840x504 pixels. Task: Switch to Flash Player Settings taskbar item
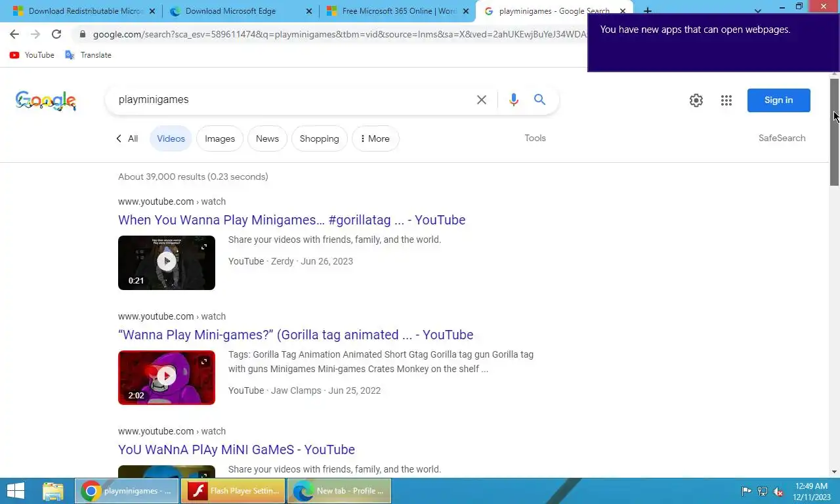click(234, 491)
